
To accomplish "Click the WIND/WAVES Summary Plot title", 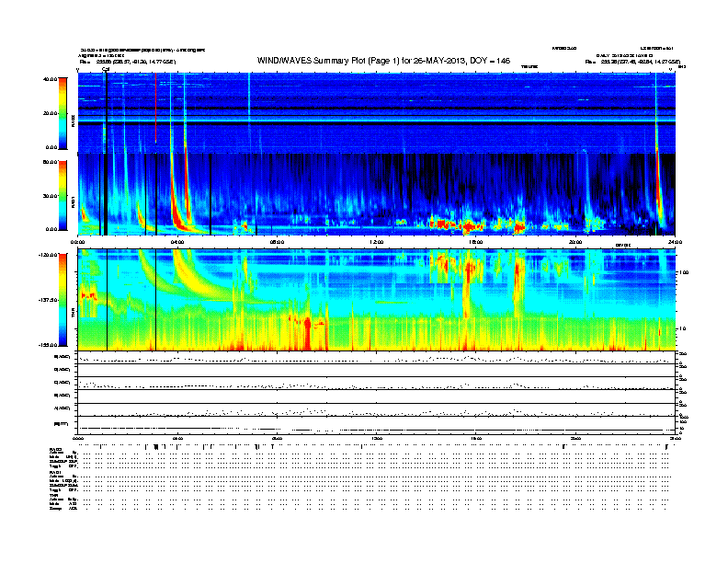I will coord(383,61).
